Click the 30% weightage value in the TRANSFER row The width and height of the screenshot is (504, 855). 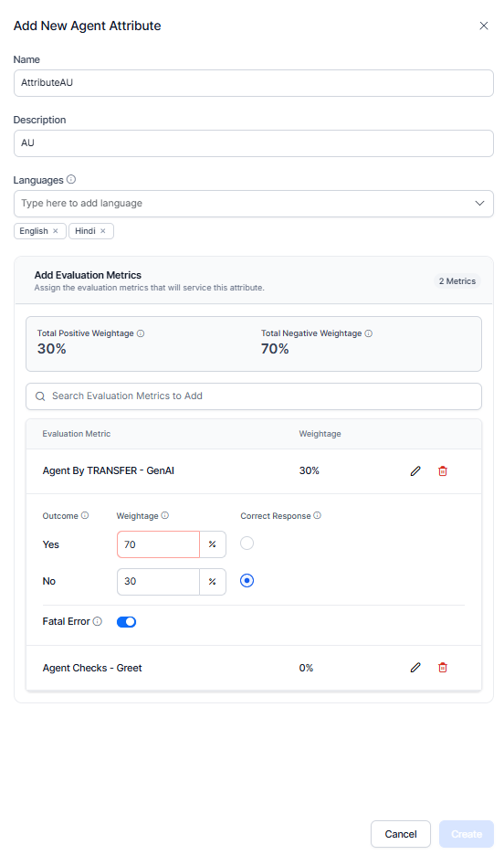point(309,470)
